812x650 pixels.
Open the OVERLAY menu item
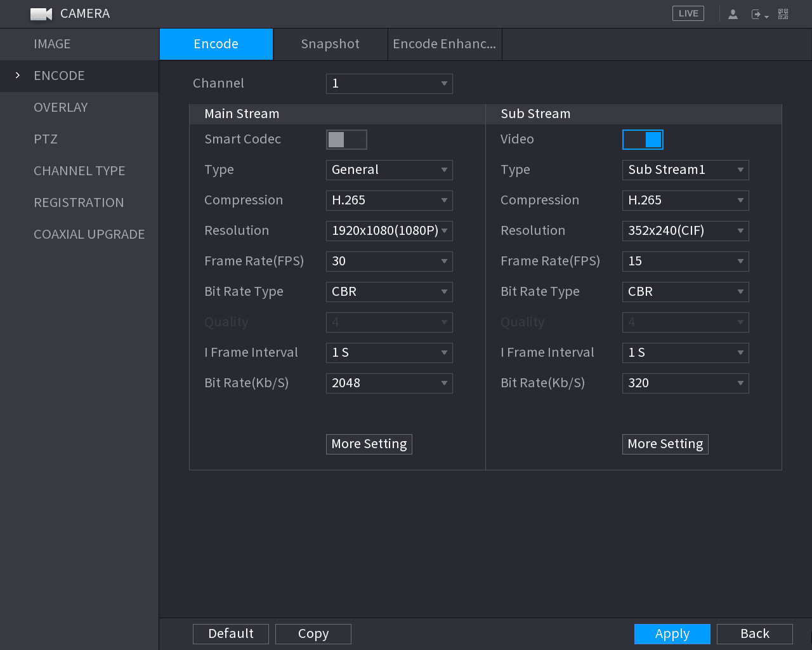tap(79, 108)
